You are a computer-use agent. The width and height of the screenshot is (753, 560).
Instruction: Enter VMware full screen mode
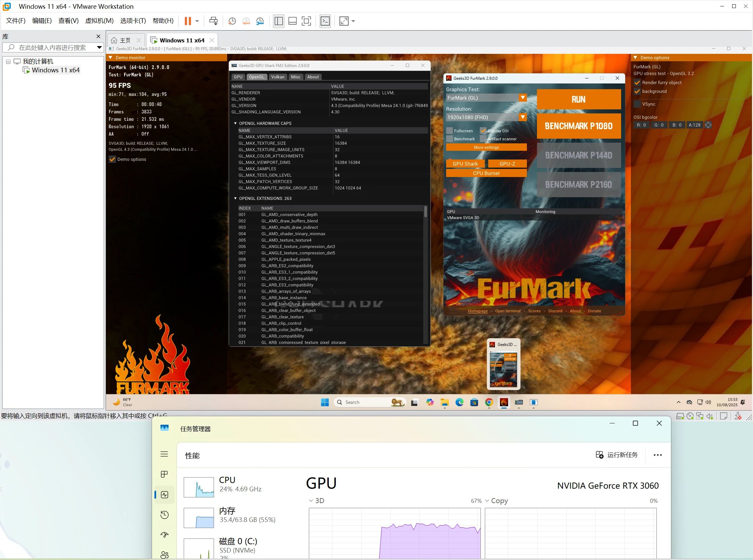click(x=307, y=21)
